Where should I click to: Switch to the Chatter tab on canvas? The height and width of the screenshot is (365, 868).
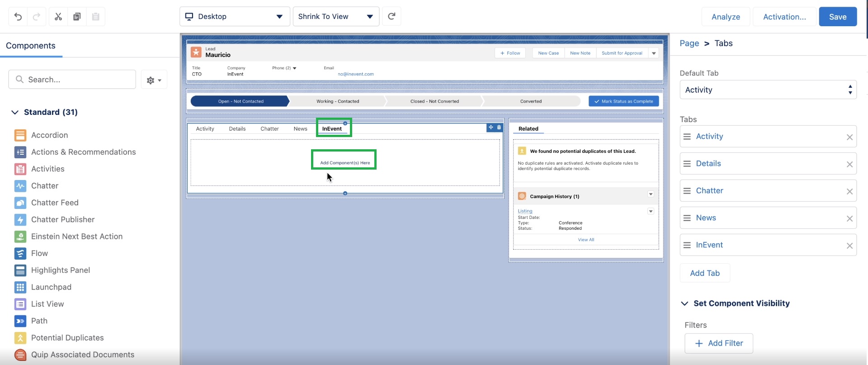point(269,129)
